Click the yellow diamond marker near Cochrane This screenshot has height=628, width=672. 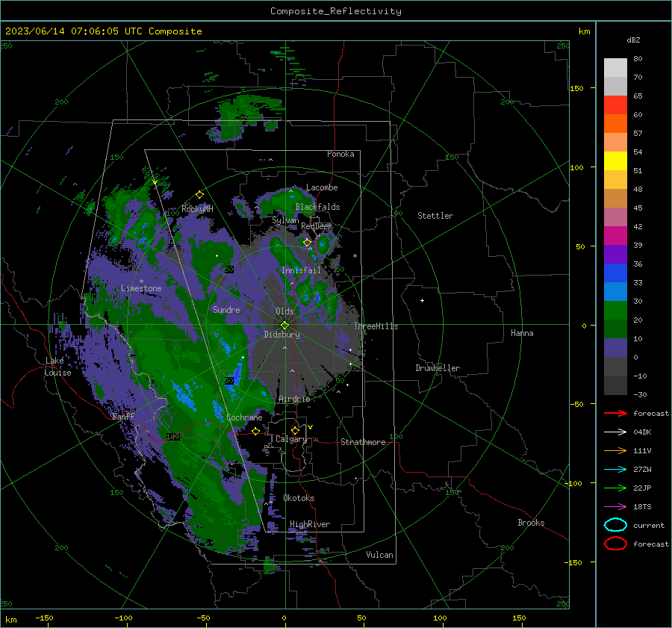pos(255,431)
